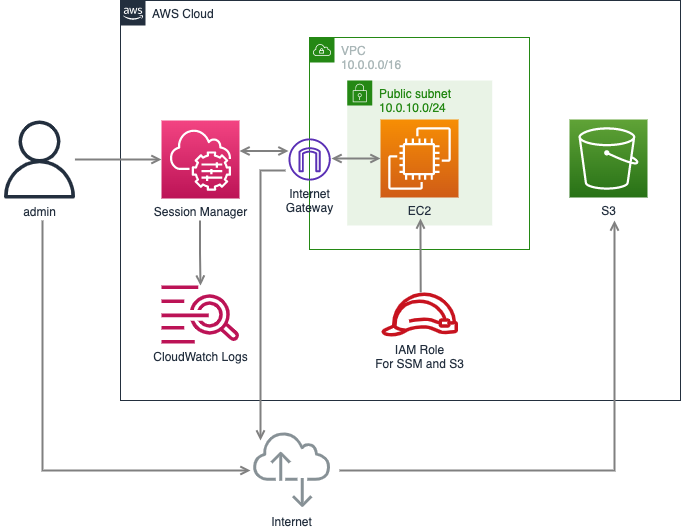Click the 'VPC 10.0.0.0/16' label
Viewport: 681px width, 530px height.
pos(371,58)
